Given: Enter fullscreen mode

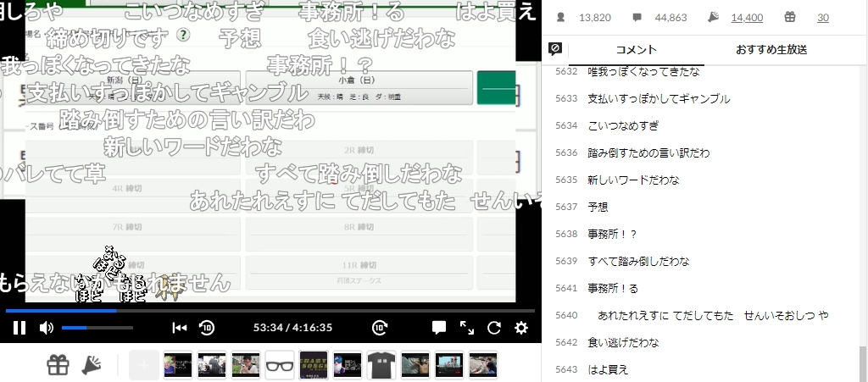Looking at the screenshot, I should tap(467, 328).
